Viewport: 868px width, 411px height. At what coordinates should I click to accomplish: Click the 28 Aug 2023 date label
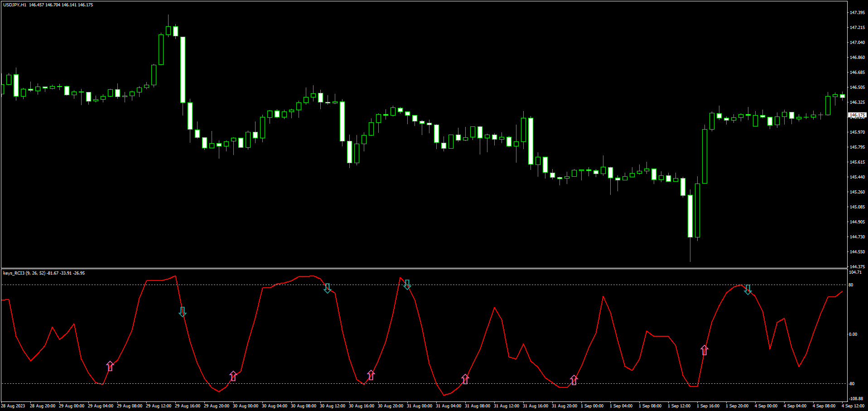coord(14,406)
